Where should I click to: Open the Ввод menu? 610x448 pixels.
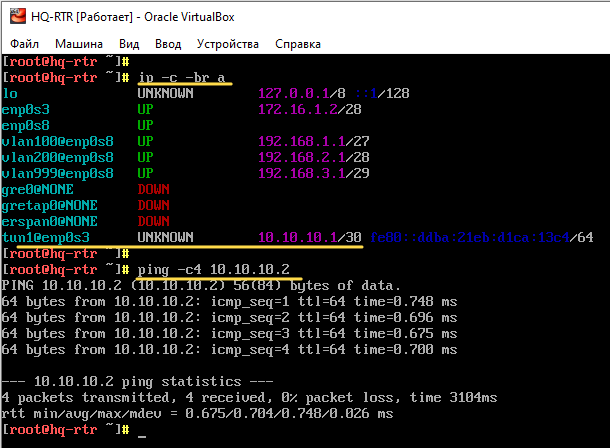tap(168, 44)
